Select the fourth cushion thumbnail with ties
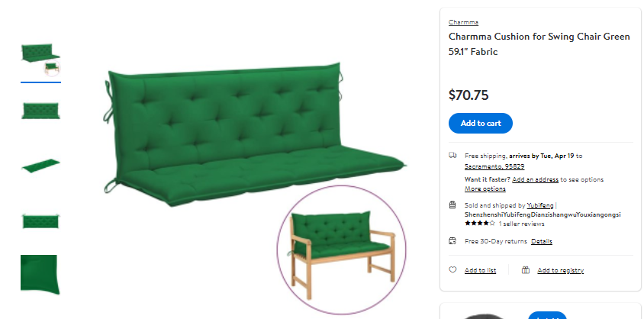This screenshot has height=319, width=644. coord(40,221)
